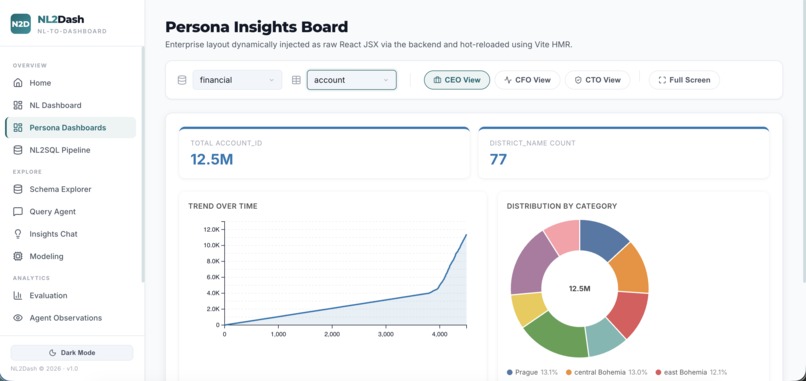Click the central Bohemia orange legend dot
The width and height of the screenshot is (806, 381).
click(569, 372)
